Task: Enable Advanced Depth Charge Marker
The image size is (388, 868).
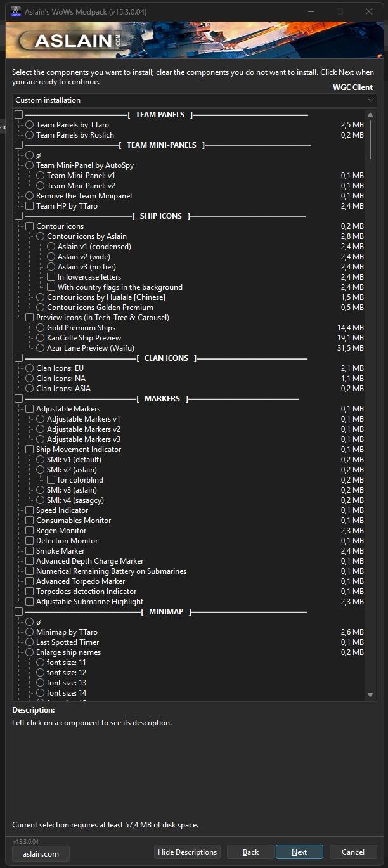Action: click(29, 561)
